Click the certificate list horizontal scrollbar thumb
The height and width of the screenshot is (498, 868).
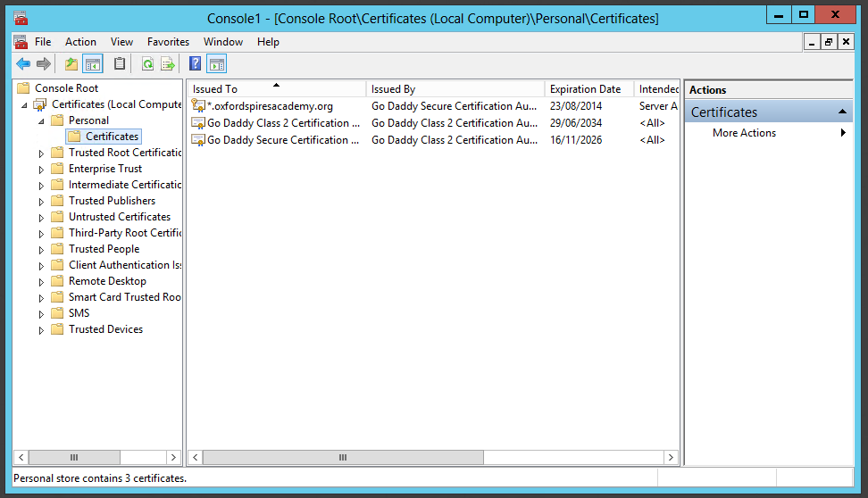(x=343, y=458)
